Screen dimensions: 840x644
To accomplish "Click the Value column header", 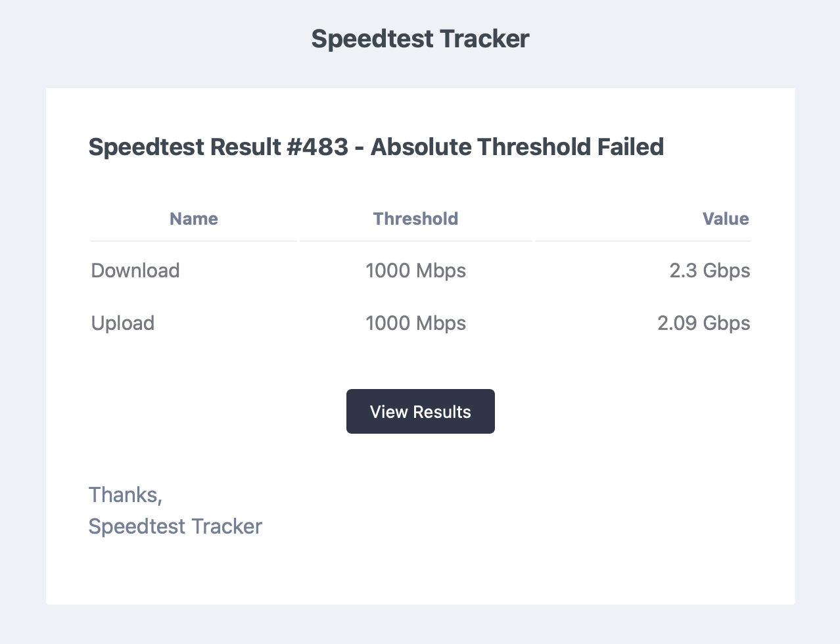I will (x=726, y=219).
